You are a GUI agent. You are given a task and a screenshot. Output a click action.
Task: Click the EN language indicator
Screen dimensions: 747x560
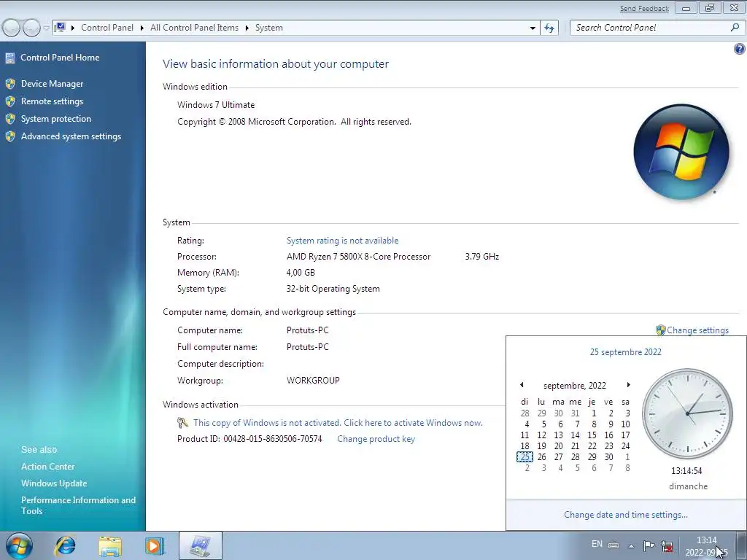tap(597, 544)
